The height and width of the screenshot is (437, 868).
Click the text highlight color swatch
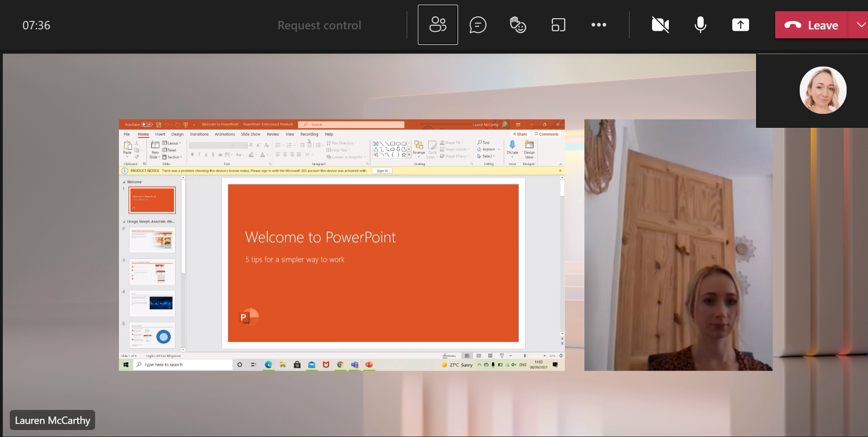(251, 154)
